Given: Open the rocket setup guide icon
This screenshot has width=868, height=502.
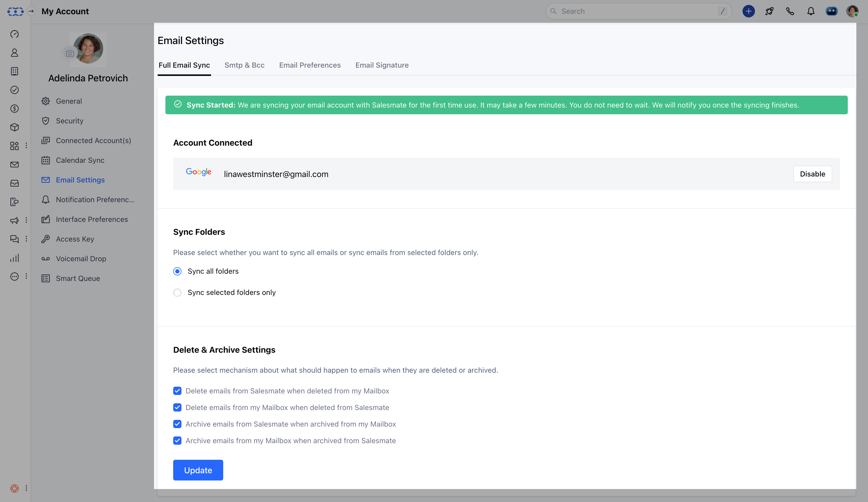Looking at the screenshot, I should pyautogui.click(x=769, y=11).
